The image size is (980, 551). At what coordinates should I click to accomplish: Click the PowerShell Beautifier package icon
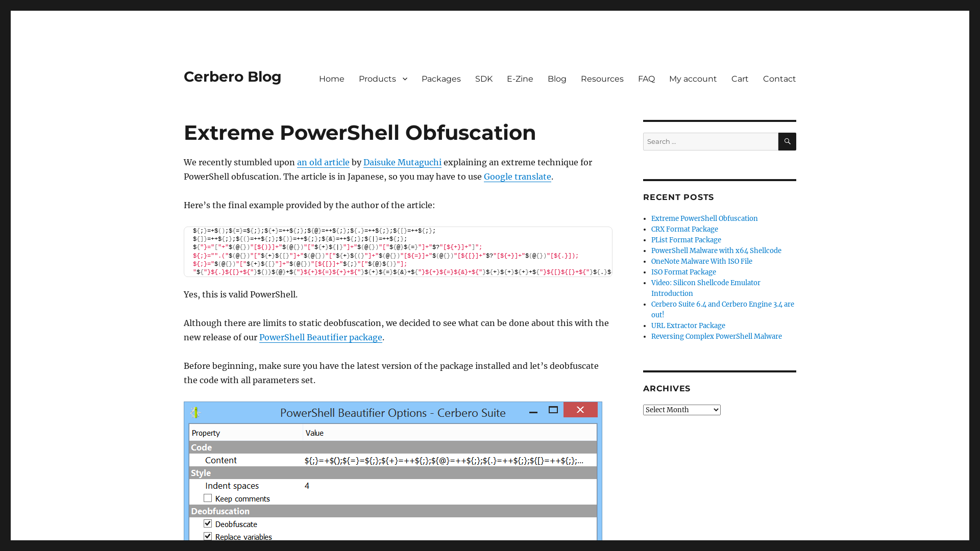(321, 337)
